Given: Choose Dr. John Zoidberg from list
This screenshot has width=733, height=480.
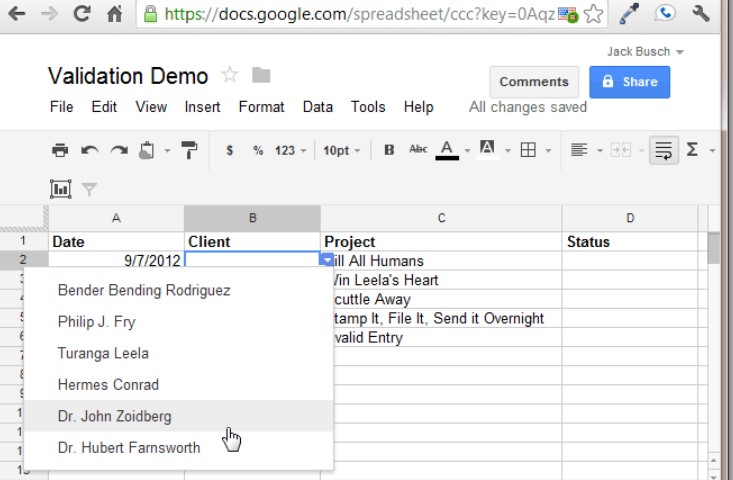Looking at the screenshot, I should [179, 416].
